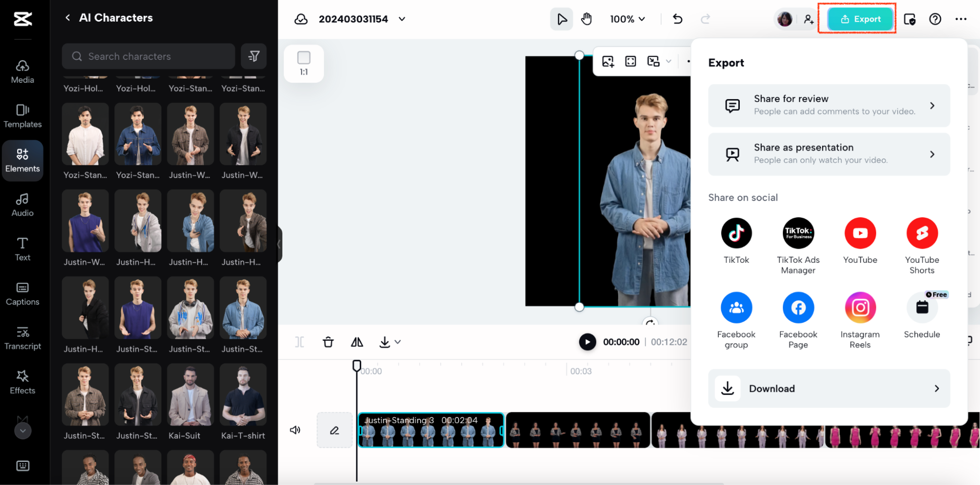Share the video to YouTube
This screenshot has width=980, height=485.
[x=860, y=241]
